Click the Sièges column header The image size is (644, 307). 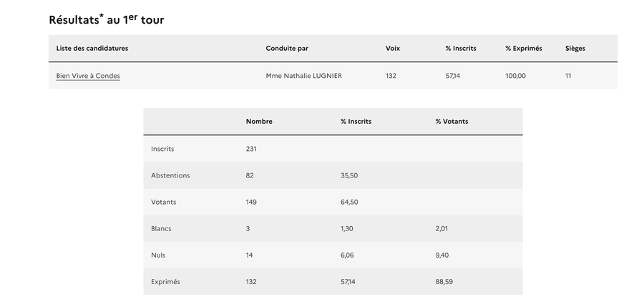pos(575,49)
